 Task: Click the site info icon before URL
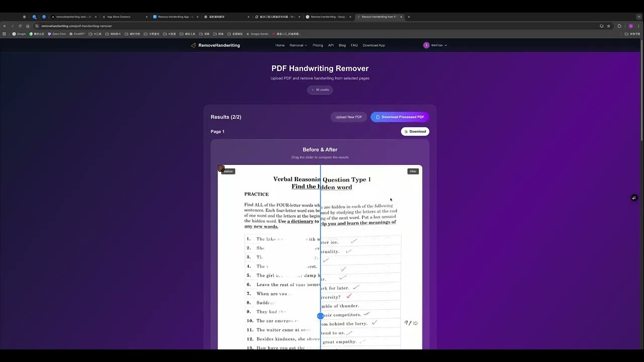click(x=37, y=26)
